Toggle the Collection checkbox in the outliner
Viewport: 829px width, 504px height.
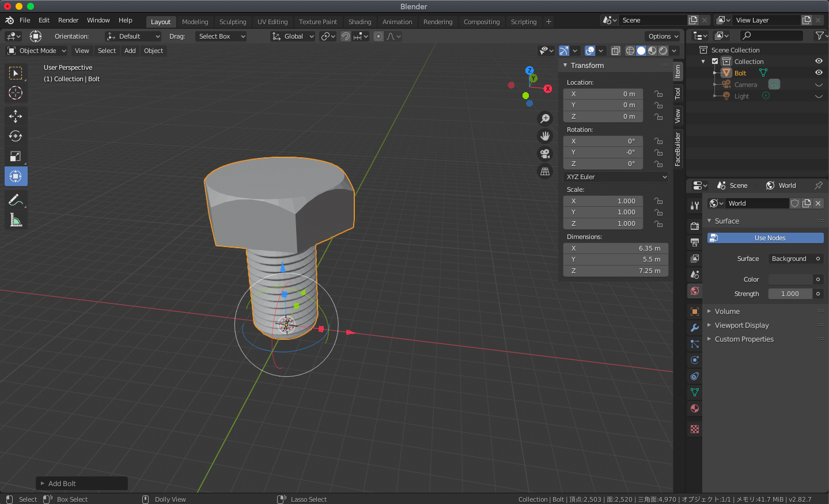coord(714,61)
